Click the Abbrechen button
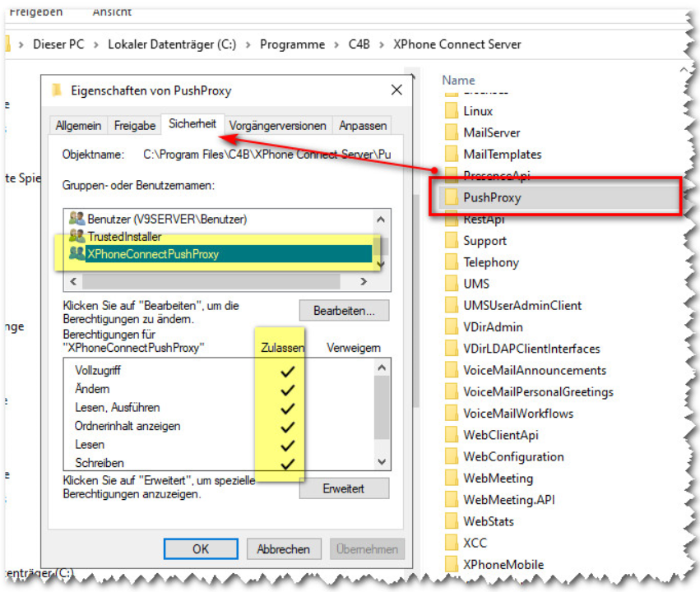Viewport: 700px width, 592px height. (x=284, y=548)
